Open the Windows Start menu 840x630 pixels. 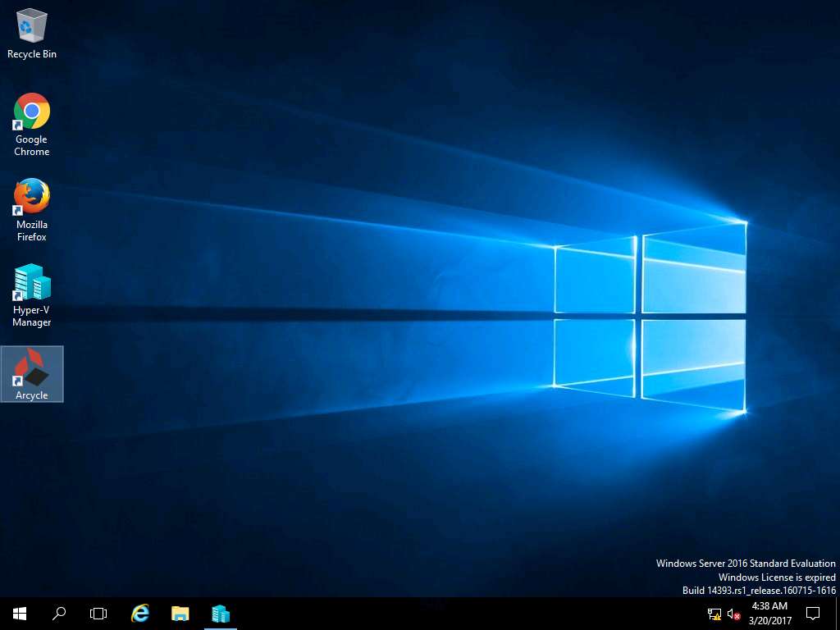(x=20, y=614)
